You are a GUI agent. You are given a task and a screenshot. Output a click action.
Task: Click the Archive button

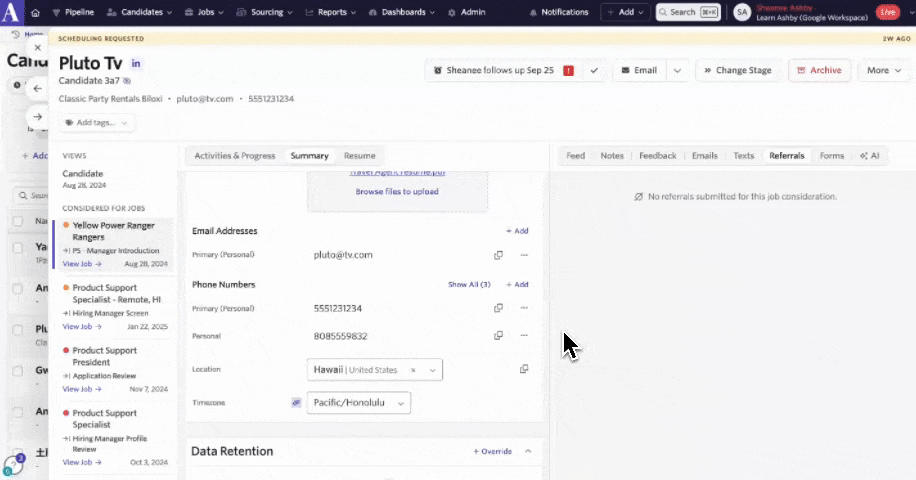coord(819,71)
